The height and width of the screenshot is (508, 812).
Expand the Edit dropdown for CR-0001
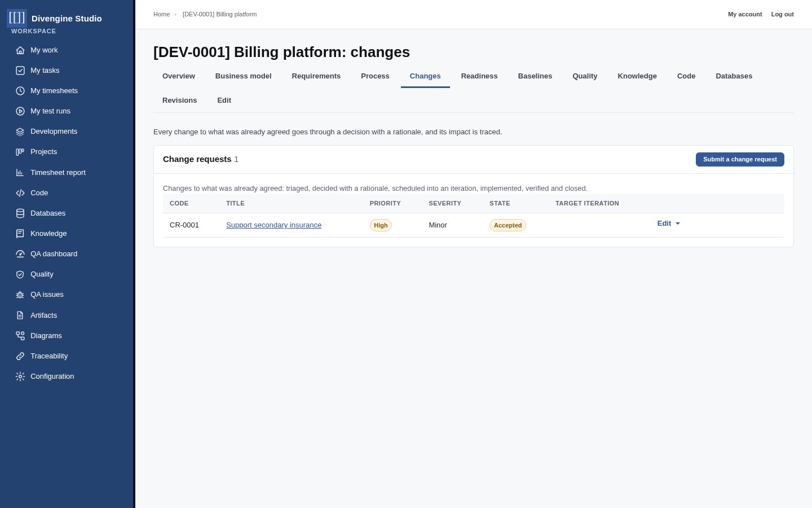669,224
